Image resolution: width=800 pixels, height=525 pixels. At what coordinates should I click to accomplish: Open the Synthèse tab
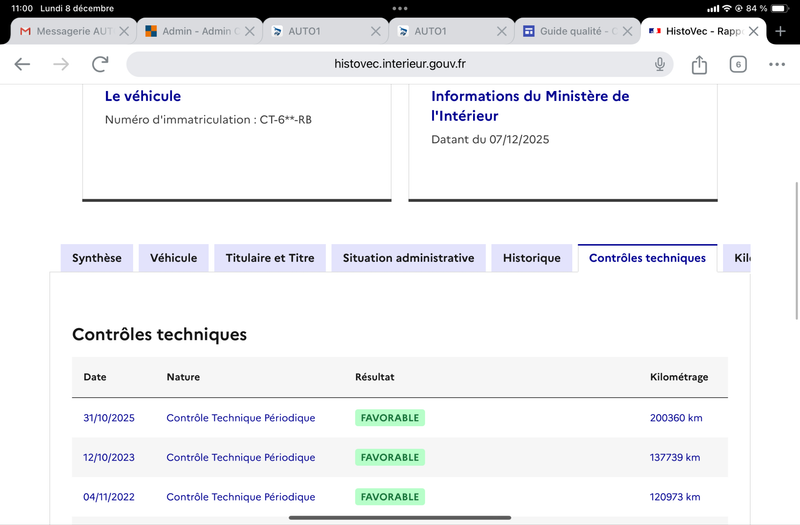pyautogui.click(x=97, y=258)
